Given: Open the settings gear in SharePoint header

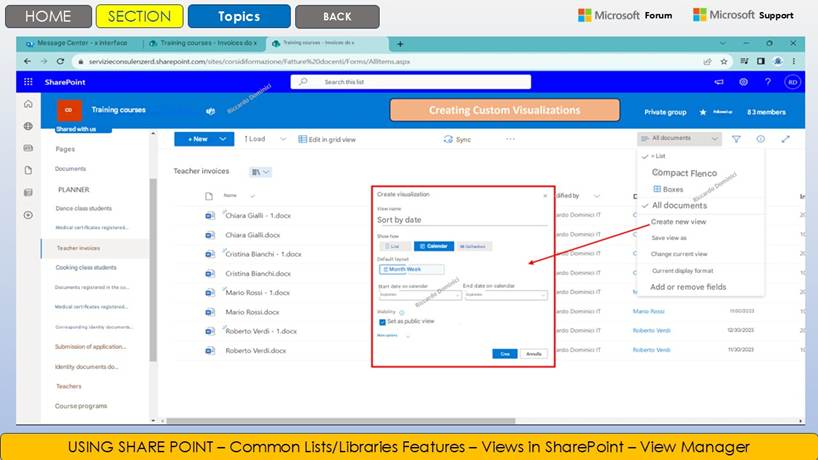Looking at the screenshot, I should [x=743, y=82].
